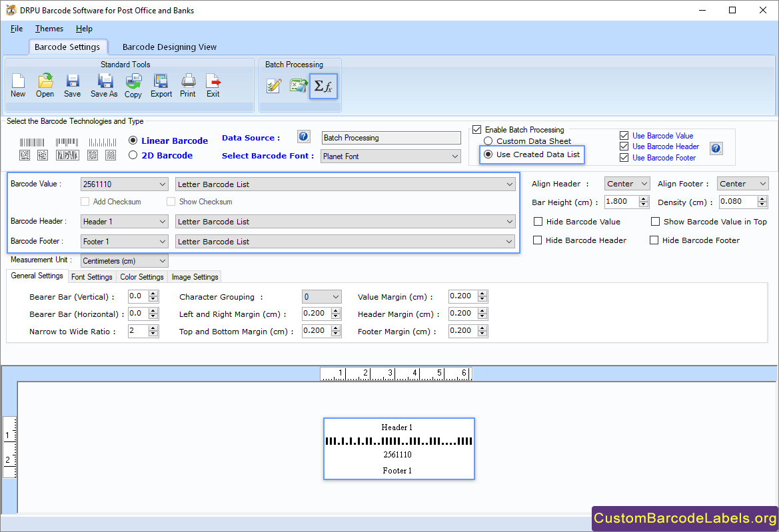This screenshot has width=779, height=532.
Task: Toggle Enable Batch Processing checkbox
Action: (477, 130)
